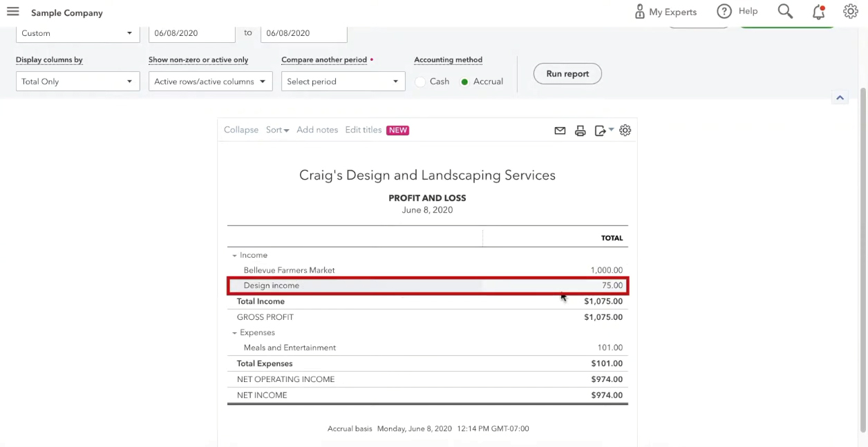
Task: Open the notifications bell
Action: (819, 12)
